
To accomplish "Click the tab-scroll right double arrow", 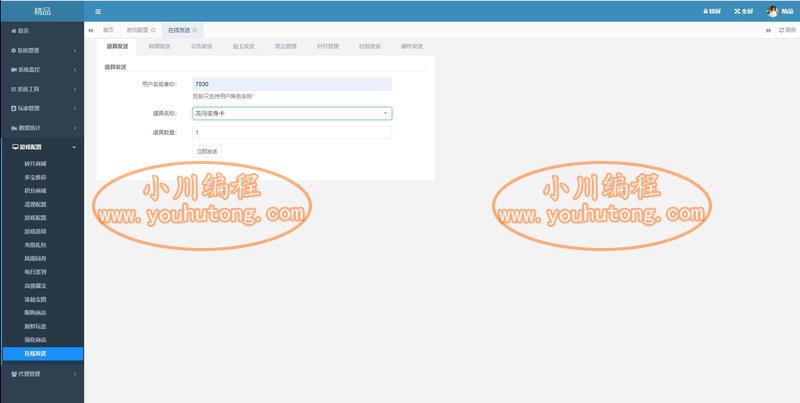I will click(x=768, y=31).
